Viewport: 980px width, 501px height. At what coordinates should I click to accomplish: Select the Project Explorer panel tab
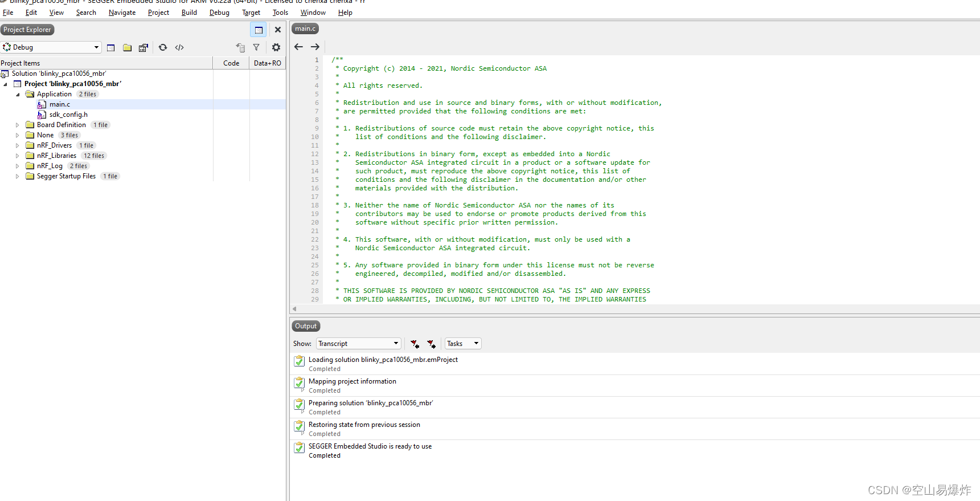(x=27, y=30)
